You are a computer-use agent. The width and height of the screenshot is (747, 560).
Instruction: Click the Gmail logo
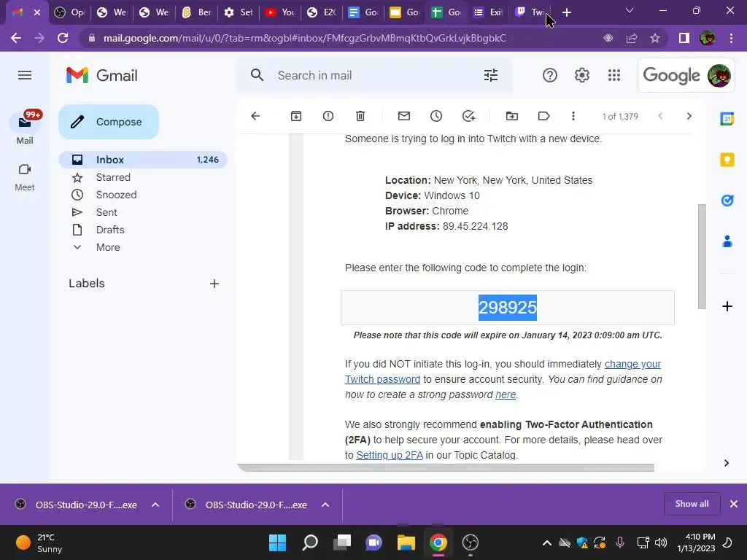(x=102, y=75)
